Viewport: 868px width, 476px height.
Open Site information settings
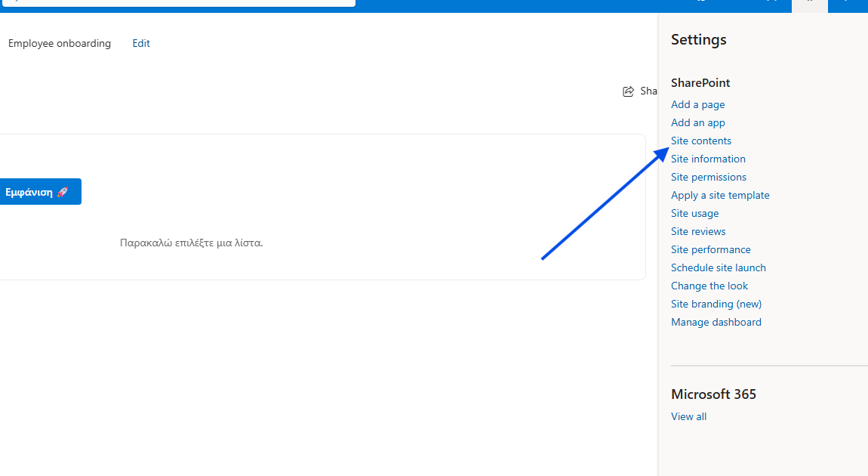tap(708, 159)
